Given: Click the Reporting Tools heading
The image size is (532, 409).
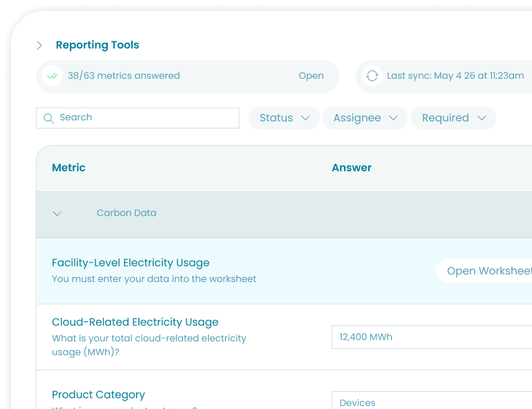Looking at the screenshot, I should [97, 45].
